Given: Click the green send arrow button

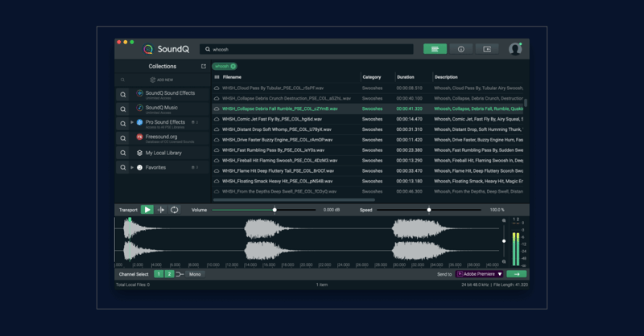Looking at the screenshot, I should point(517,274).
